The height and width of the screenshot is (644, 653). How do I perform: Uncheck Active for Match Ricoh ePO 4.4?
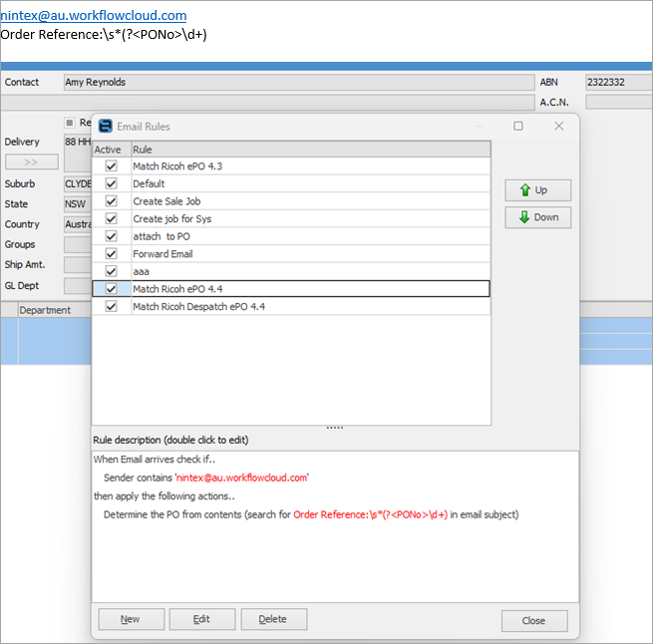(112, 289)
